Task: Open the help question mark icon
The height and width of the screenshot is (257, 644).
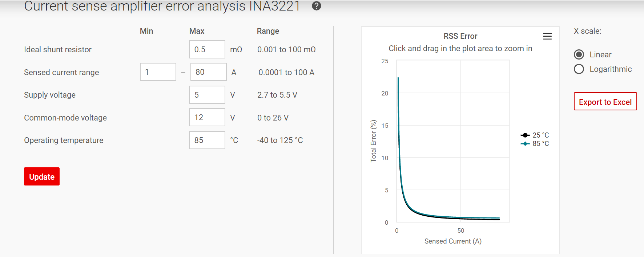Action: coord(317,6)
